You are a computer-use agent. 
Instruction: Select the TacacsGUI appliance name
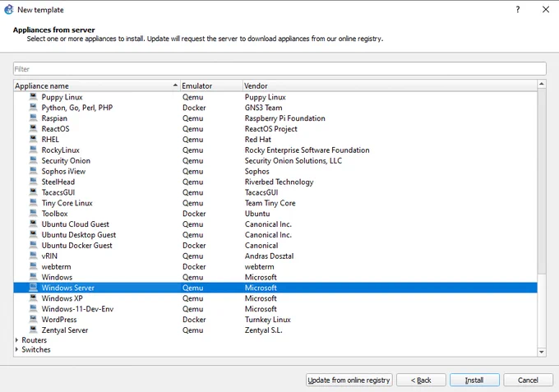click(58, 192)
